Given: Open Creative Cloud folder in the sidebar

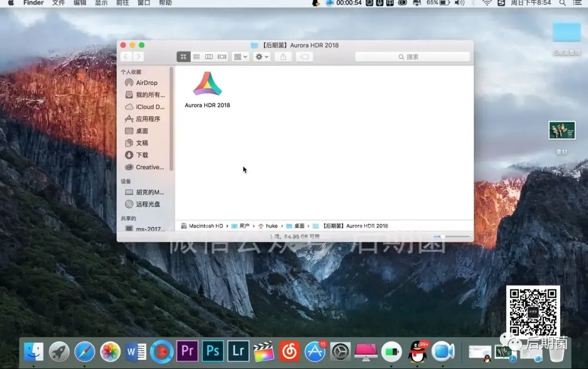Looking at the screenshot, I should [x=145, y=167].
